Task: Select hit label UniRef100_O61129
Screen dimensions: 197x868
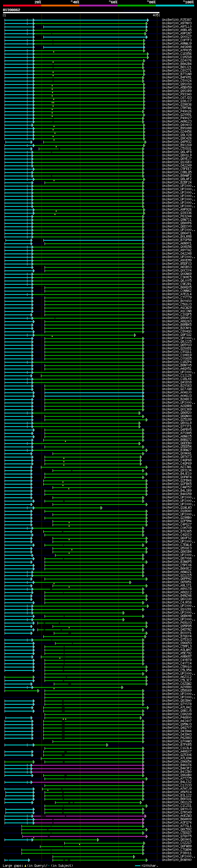Action: click(177, 802)
